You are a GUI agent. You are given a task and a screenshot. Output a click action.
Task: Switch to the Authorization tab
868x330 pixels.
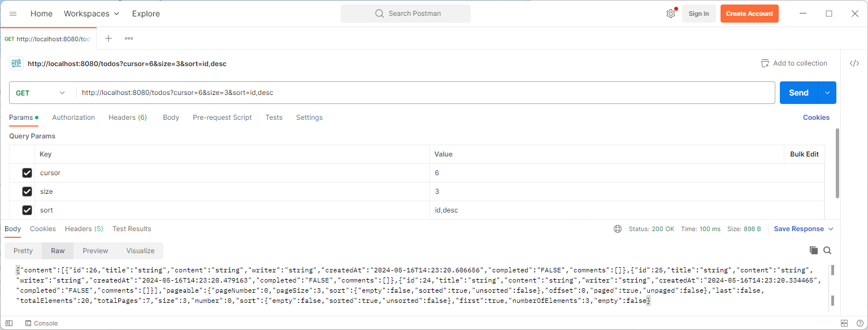click(x=73, y=118)
